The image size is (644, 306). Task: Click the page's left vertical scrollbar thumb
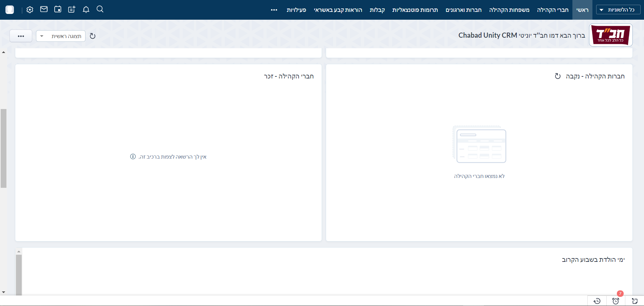(3, 148)
